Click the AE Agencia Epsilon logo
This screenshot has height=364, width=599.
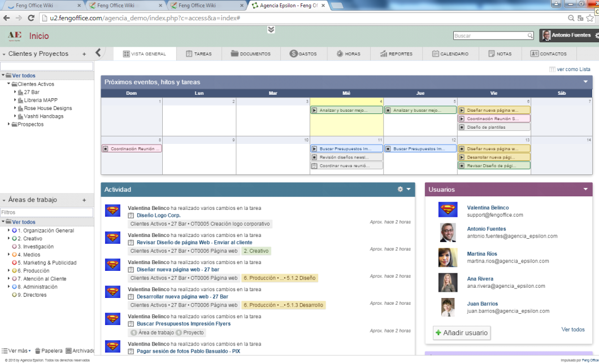click(14, 36)
